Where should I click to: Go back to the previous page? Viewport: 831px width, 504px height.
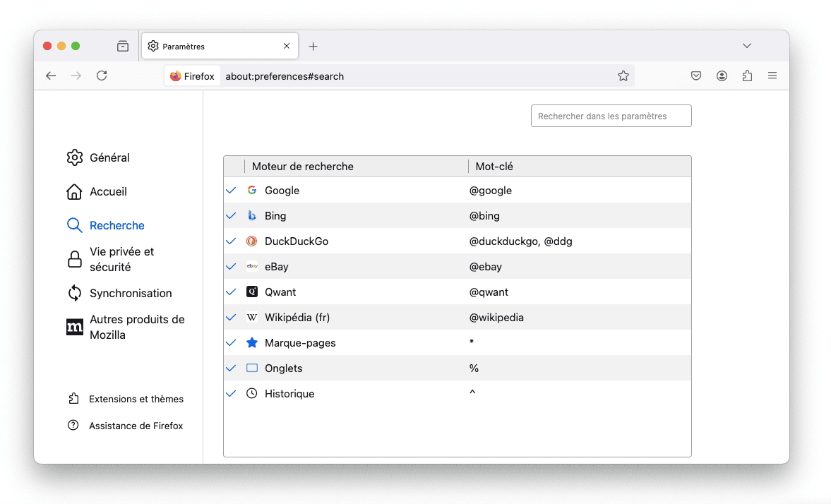tap(51, 76)
